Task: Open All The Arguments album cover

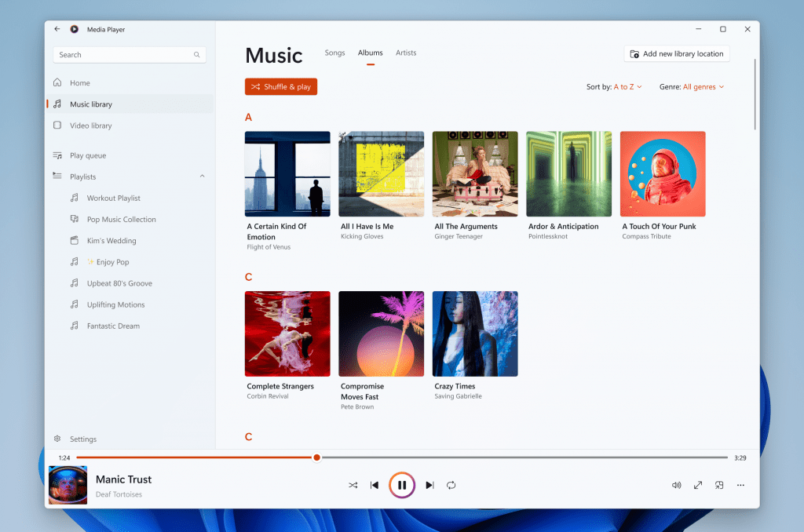Action: [x=475, y=173]
